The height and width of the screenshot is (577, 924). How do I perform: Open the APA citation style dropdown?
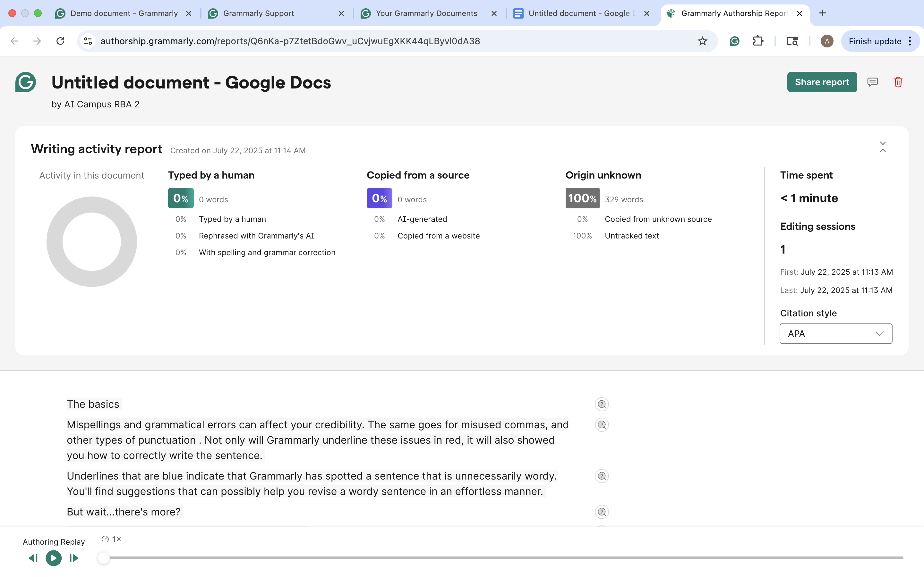(836, 333)
